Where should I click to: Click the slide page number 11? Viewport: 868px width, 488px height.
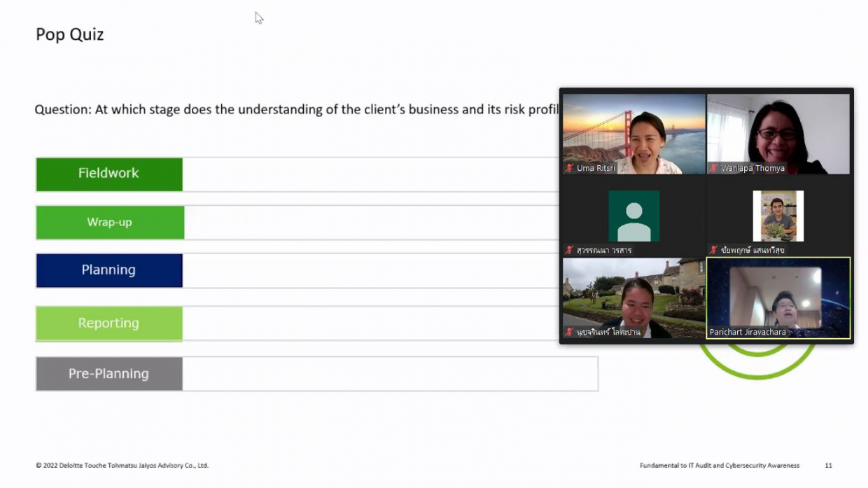pyautogui.click(x=828, y=465)
